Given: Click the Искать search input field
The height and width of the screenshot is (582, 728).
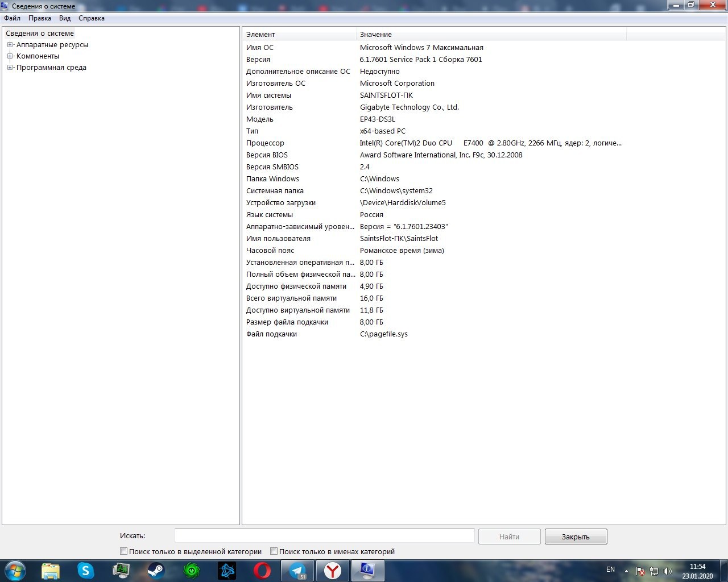Looking at the screenshot, I should [324, 535].
